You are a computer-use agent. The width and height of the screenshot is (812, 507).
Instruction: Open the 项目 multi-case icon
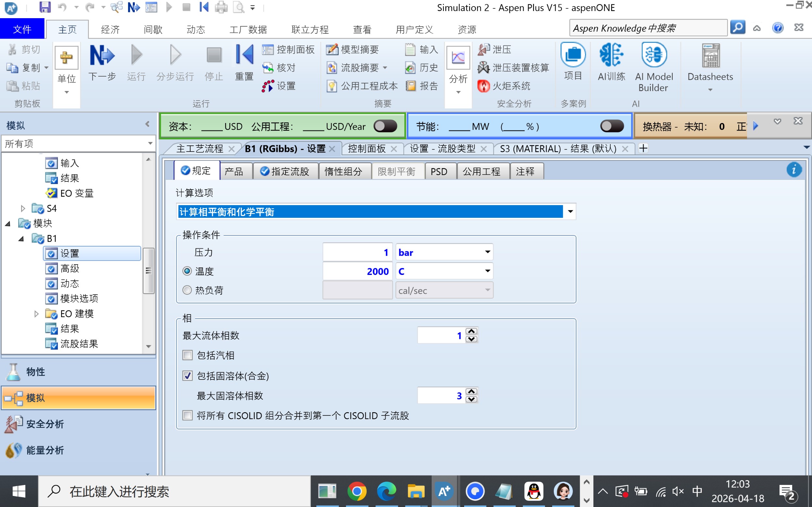pyautogui.click(x=573, y=55)
